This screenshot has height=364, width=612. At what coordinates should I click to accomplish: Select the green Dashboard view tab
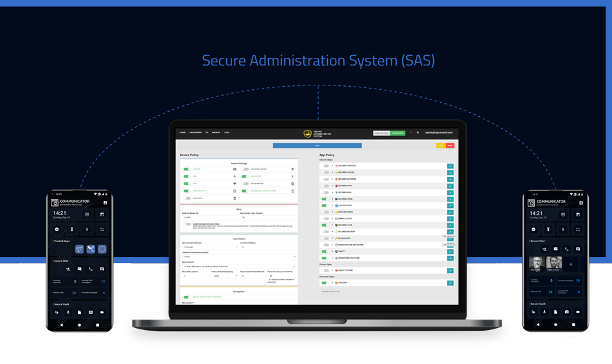click(x=398, y=134)
